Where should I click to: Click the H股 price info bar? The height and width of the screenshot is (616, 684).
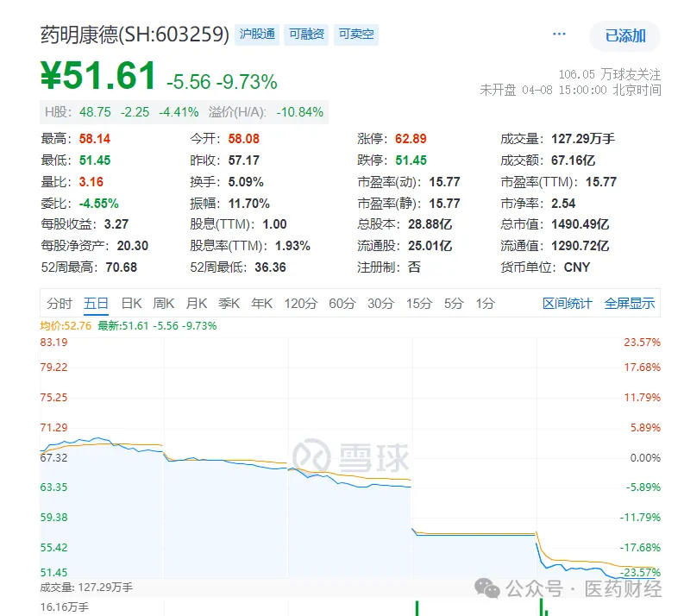point(184,112)
